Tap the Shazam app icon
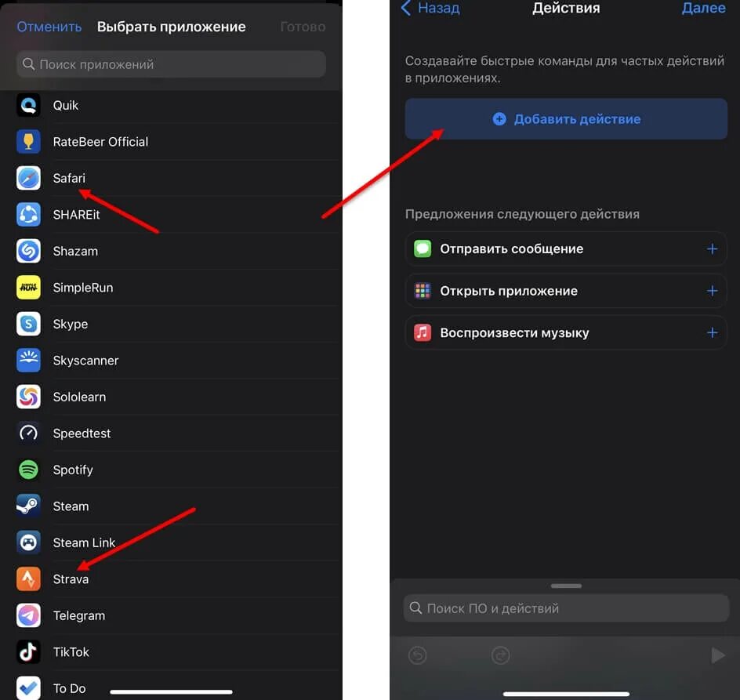Image resolution: width=740 pixels, height=700 pixels. pyautogui.click(x=28, y=251)
